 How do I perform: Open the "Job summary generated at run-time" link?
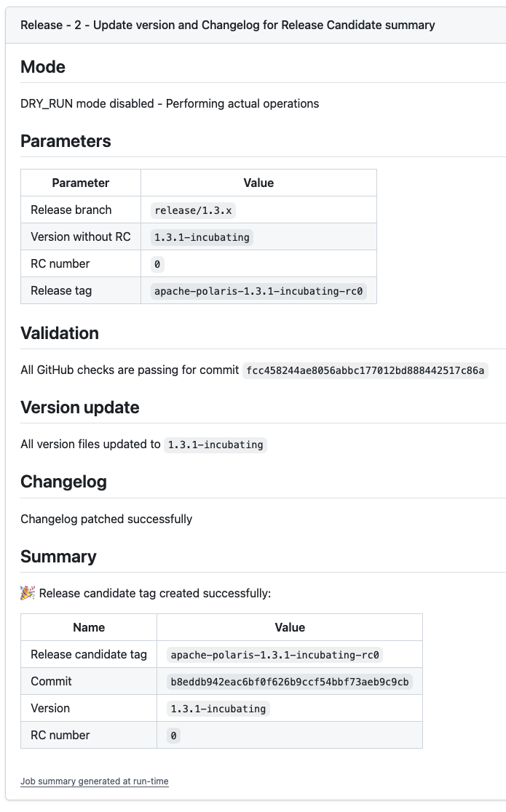click(95, 781)
